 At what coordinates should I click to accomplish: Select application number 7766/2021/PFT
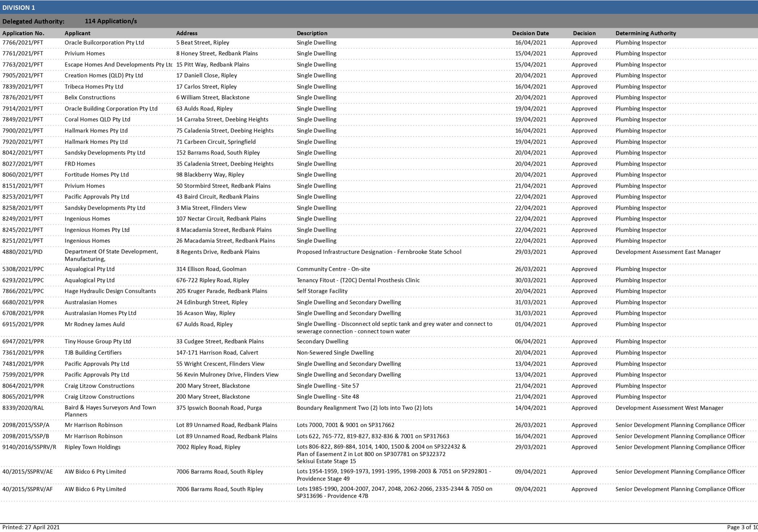point(23,43)
